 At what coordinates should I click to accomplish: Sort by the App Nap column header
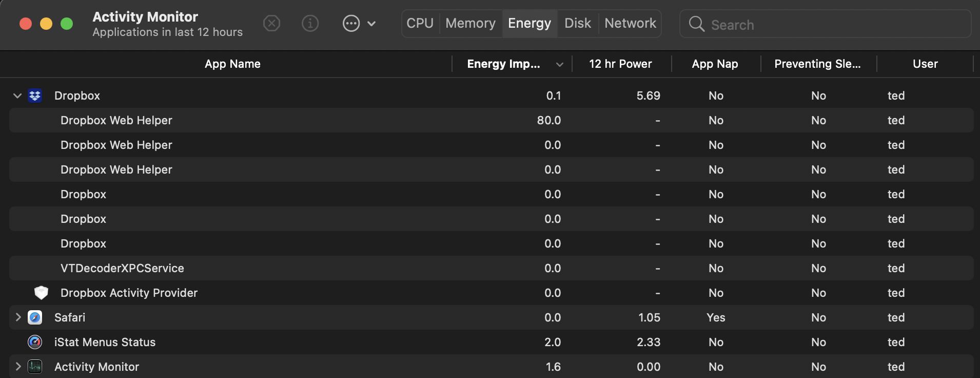[x=714, y=64]
